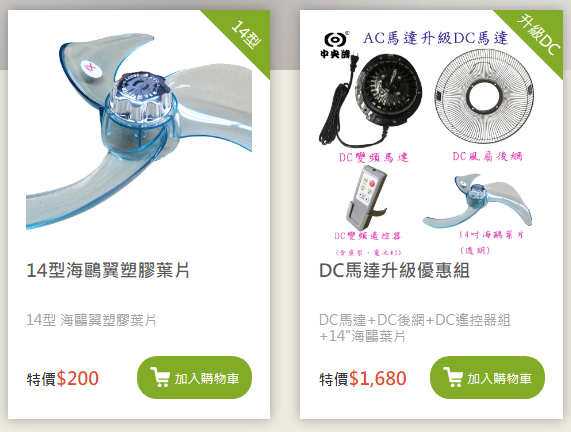Click the chrome hub cap on the blade photo
The image size is (571, 432).
[140, 95]
